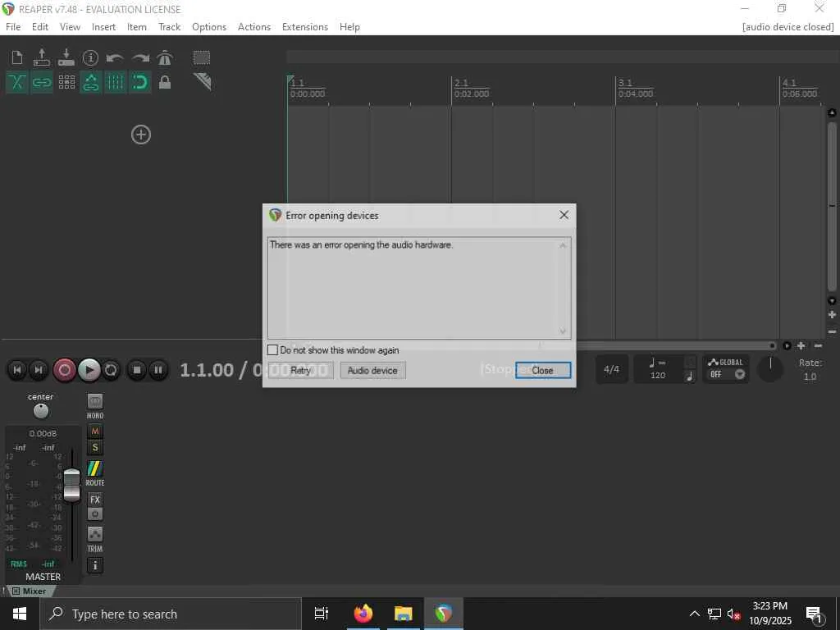The width and height of the screenshot is (840, 630).
Task: Open the Extensions menu
Action: click(305, 27)
